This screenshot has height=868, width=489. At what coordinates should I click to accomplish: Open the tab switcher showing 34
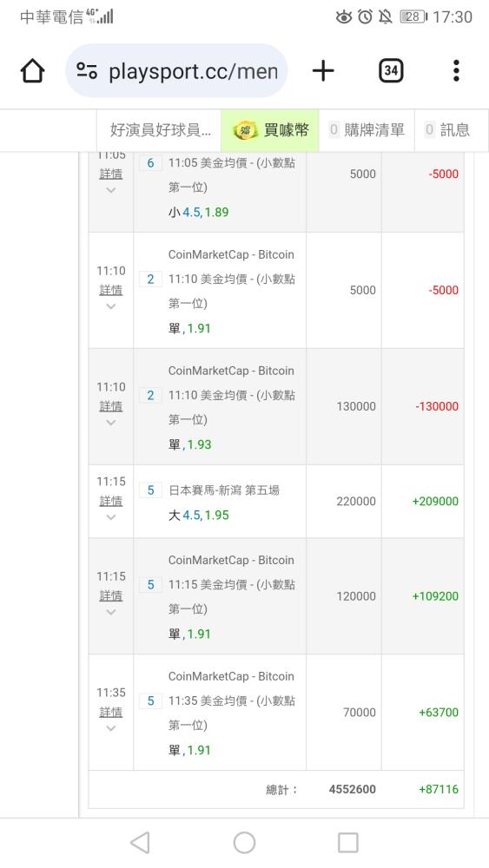tap(391, 71)
